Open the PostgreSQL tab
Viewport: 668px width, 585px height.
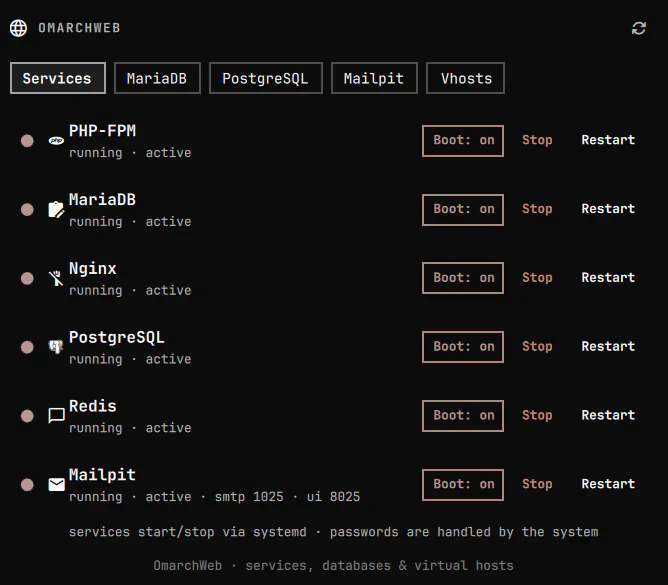pos(266,78)
